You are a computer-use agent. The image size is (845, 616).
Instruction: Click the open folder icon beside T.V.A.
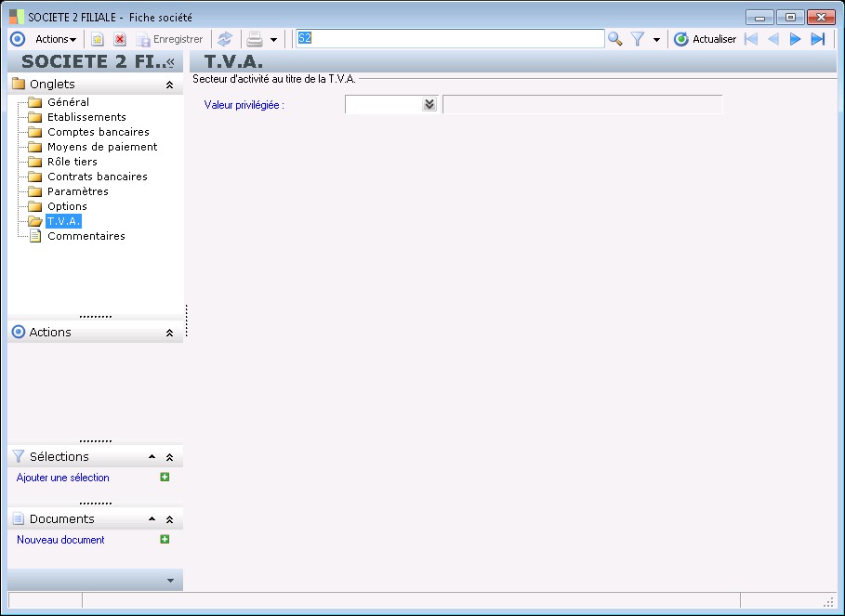(35, 221)
